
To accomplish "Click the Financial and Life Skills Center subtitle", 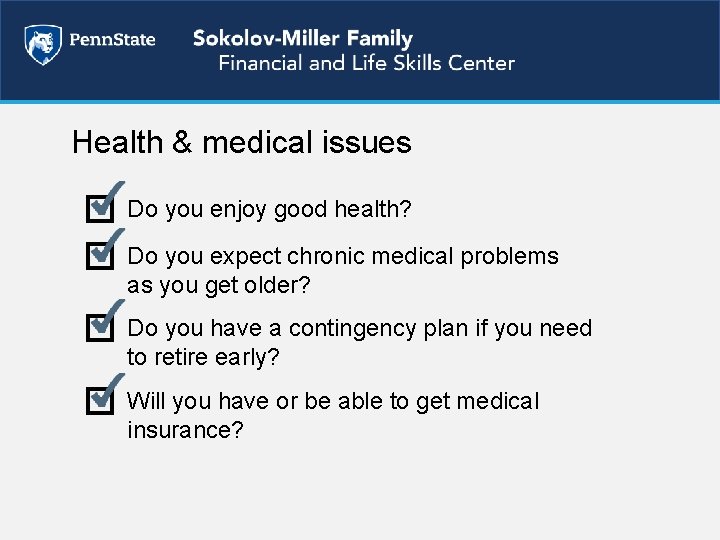I will point(366,63).
